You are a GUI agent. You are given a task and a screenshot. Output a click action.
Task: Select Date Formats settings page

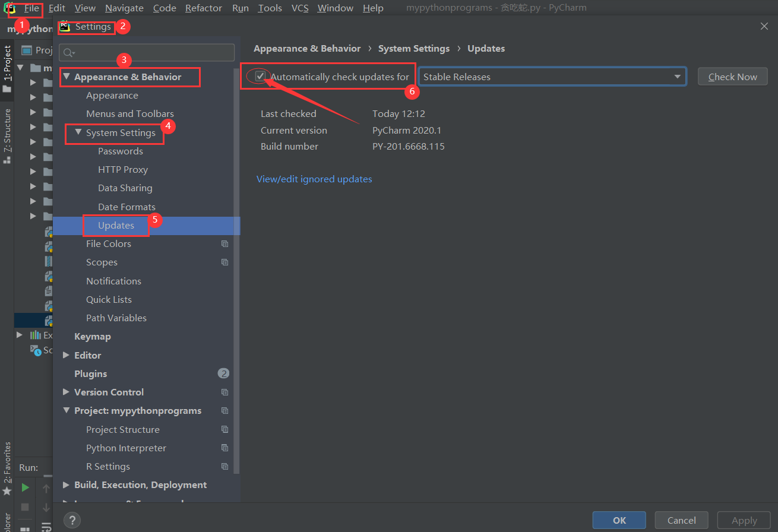[126, 207]
